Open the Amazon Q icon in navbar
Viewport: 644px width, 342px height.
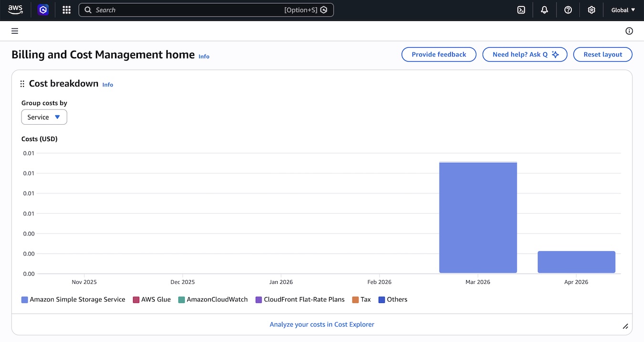point(43,10)
